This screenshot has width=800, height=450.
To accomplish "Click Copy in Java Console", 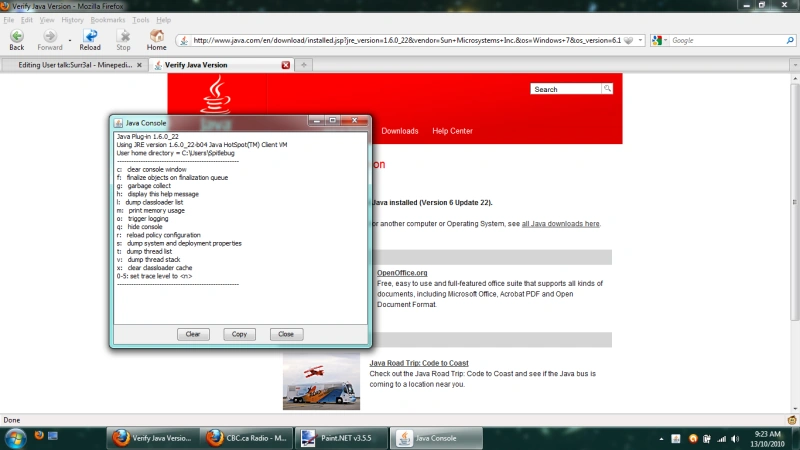I will click(239, 334).
